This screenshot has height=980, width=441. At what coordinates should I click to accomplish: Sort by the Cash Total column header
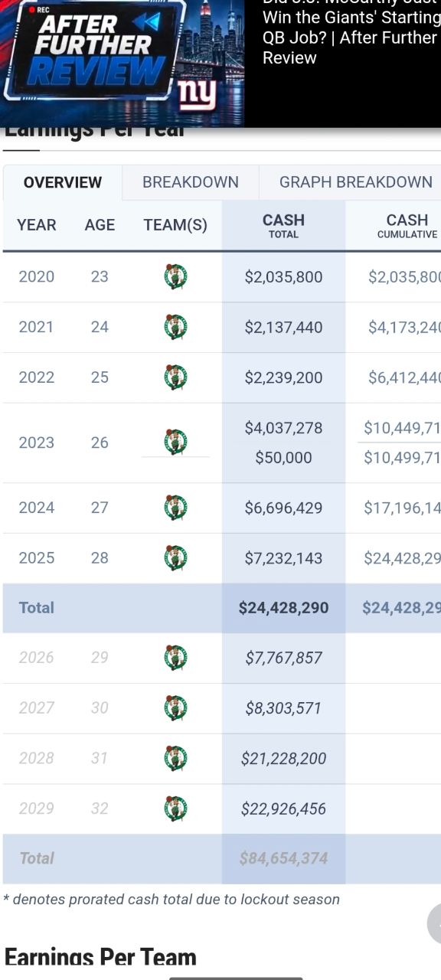[x=283, y=225]
